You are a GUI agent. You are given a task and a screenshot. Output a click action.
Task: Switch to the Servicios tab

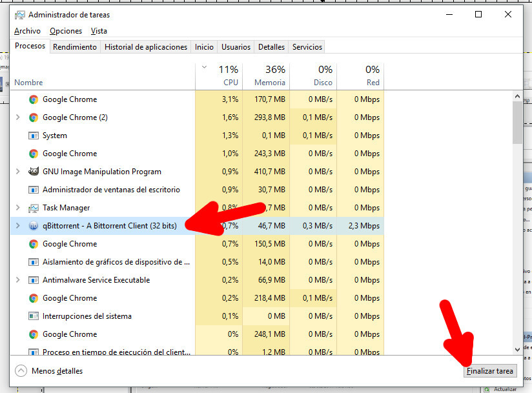coord(307,47)
